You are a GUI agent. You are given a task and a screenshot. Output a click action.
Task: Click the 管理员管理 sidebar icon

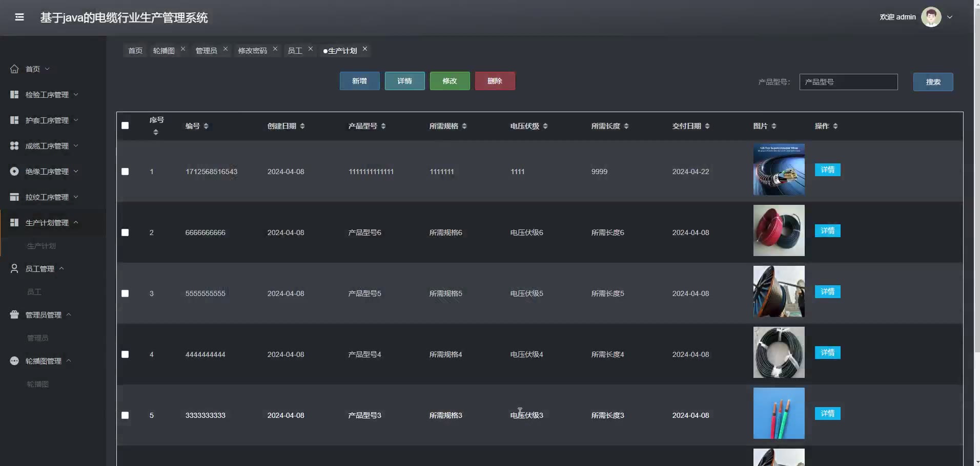[14, 314]
